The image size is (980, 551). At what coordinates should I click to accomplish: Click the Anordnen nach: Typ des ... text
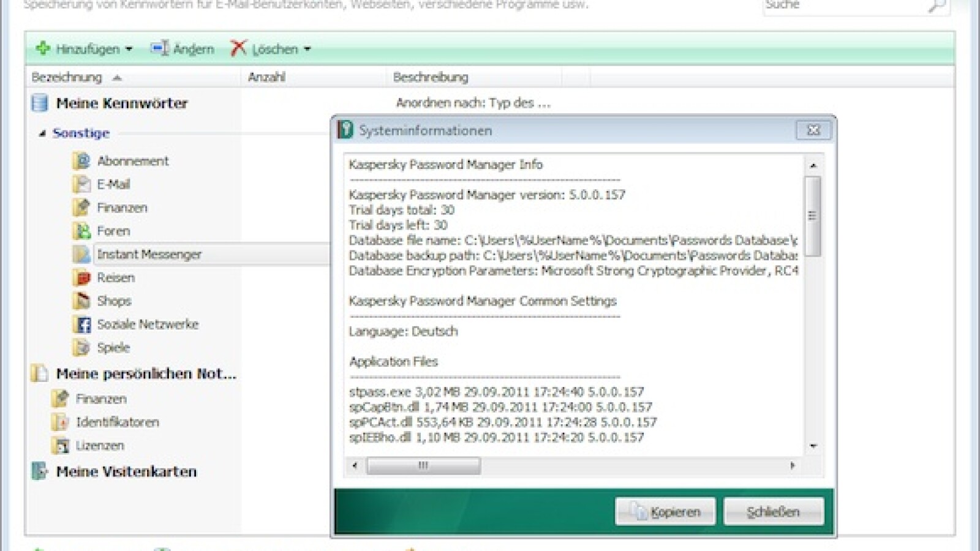pos(473,103)
